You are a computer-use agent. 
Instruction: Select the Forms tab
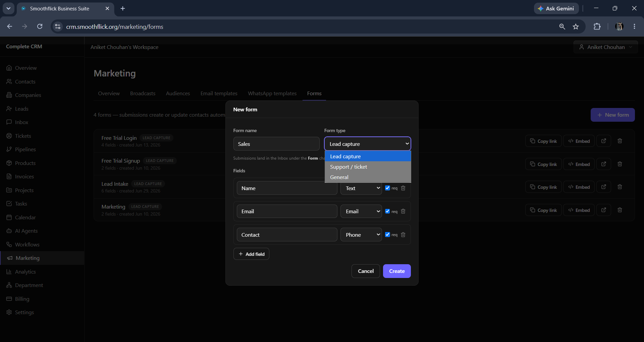point(314,93)
